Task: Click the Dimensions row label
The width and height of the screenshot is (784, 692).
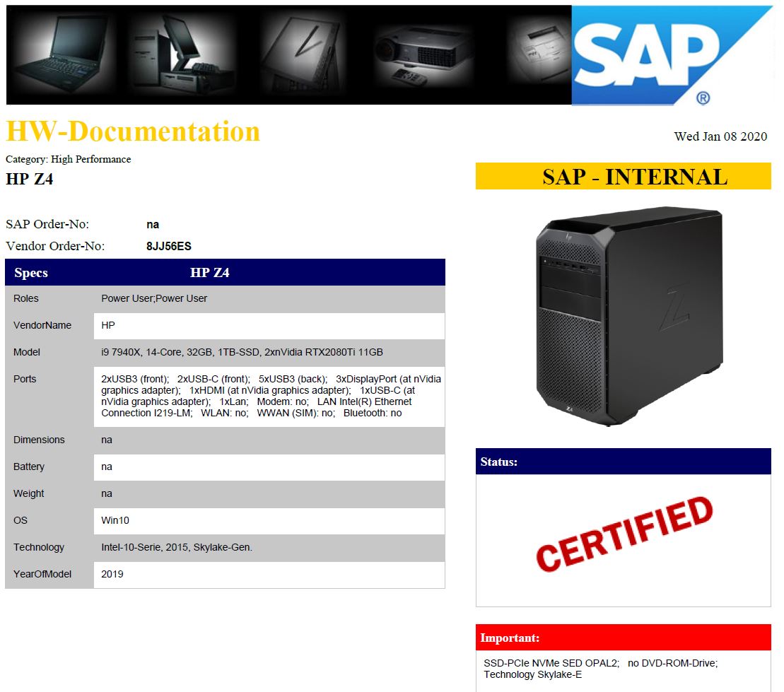Action: 39,440
